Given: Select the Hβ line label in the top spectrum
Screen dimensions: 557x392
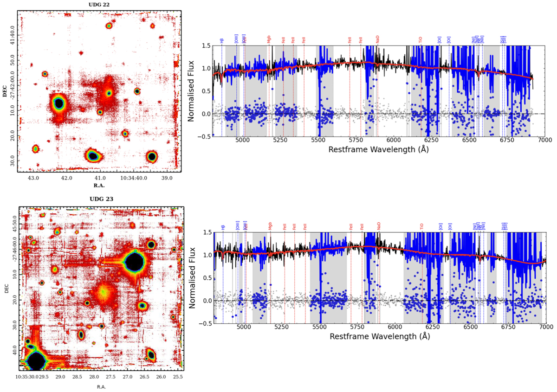Looking at the screenshot, I should [x=221, y=40].
